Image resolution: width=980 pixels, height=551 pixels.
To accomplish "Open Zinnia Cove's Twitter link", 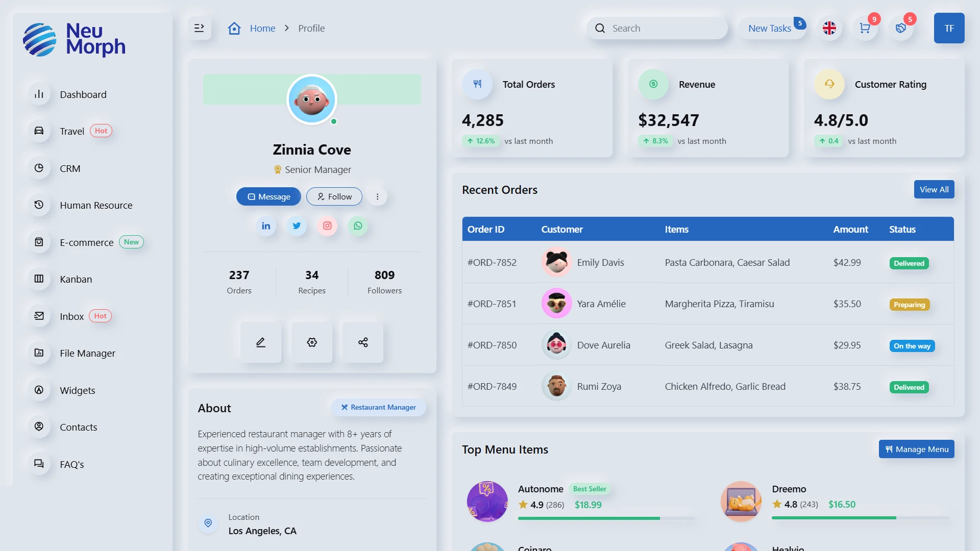I will point(297,226).
